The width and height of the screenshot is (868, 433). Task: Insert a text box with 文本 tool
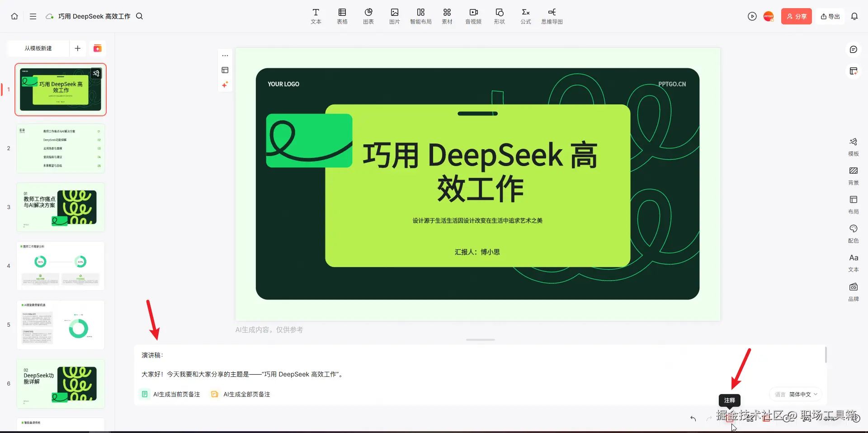(316, 16)
